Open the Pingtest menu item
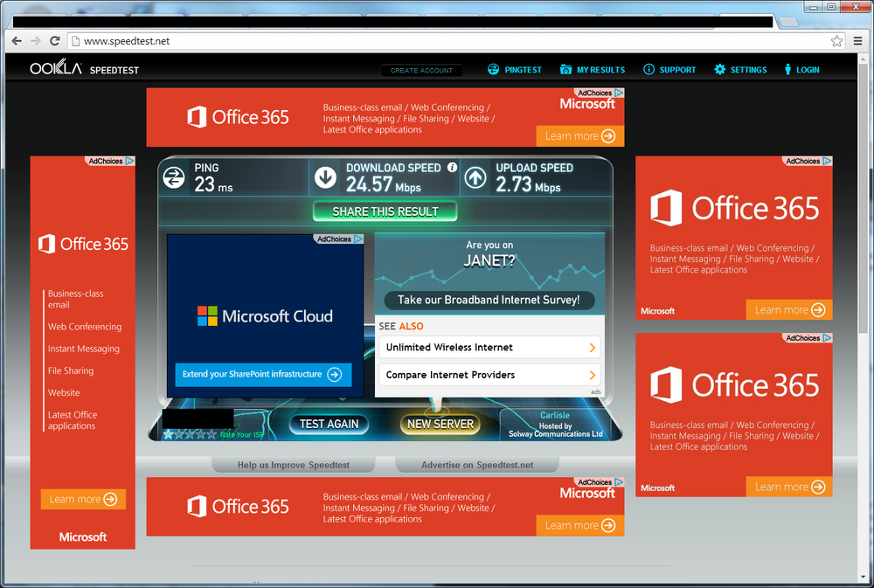The image size is (874, 588). [515, 70]
